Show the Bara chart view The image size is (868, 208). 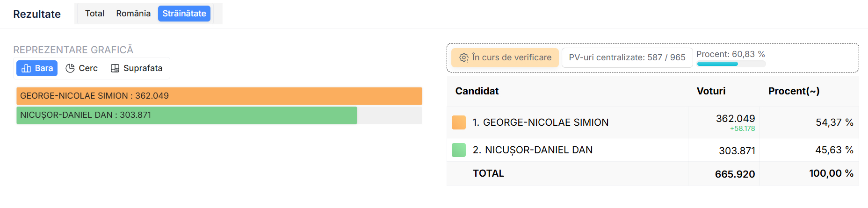click(37, 68)
